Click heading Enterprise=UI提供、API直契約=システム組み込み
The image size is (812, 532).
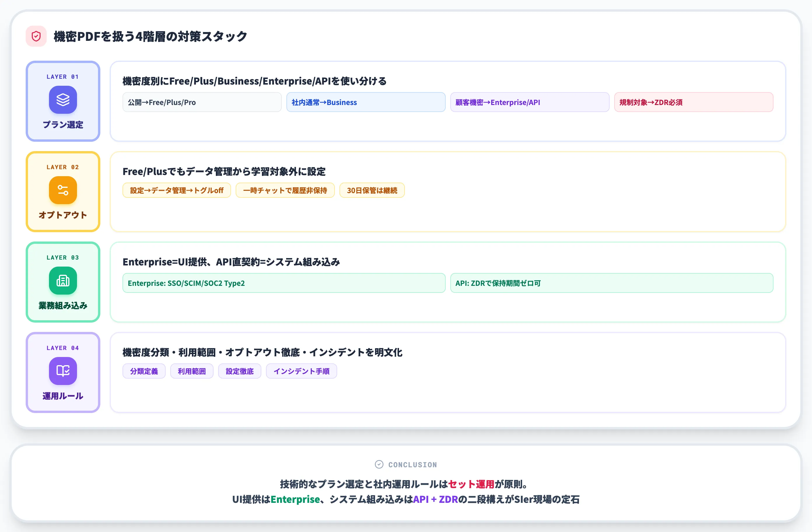(x=231, y=262)
